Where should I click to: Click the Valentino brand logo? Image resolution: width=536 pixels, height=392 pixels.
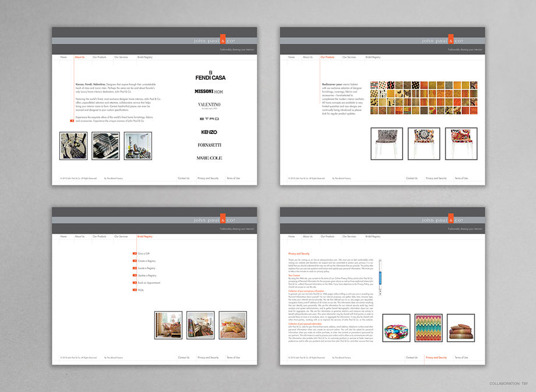point(209,105)
